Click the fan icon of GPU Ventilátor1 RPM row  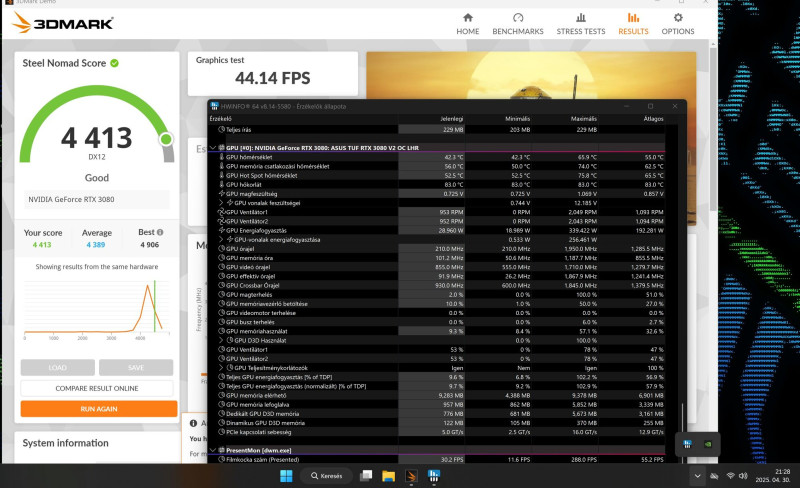click(221, 212)
